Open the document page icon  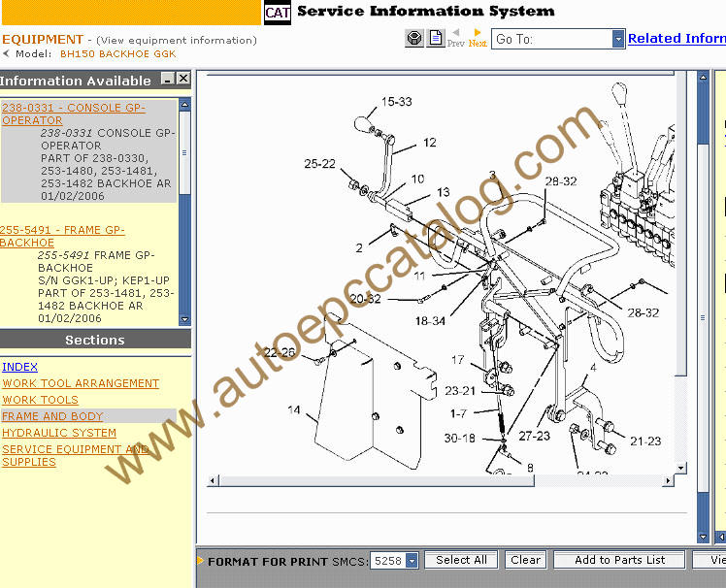pyautogui.click(x=435, y=38)
